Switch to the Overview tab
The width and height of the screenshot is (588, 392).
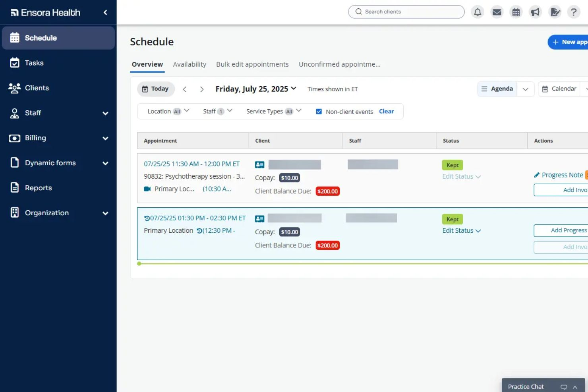pos(147,64)
